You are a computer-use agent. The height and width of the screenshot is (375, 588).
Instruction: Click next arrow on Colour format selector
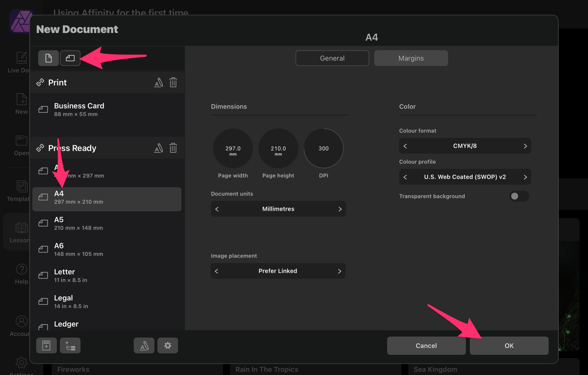pyautogui.click(x=525, y=146)
